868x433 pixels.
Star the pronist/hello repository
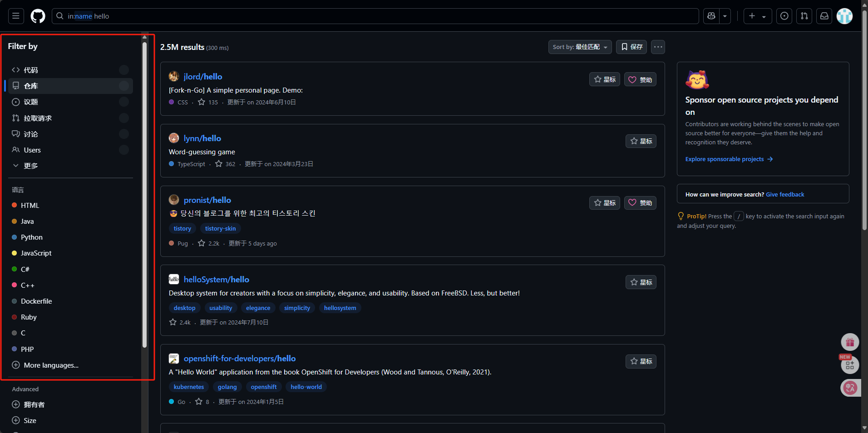point(605,202)
